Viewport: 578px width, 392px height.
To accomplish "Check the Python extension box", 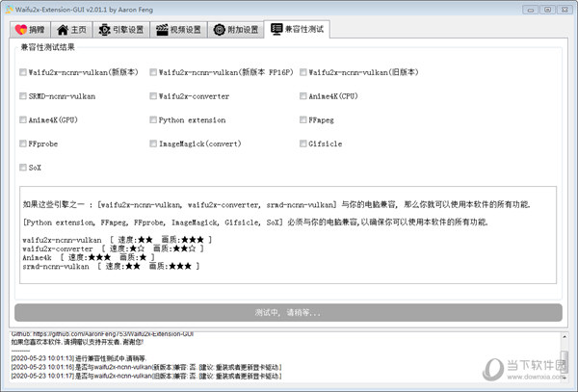I will (153, 119).
